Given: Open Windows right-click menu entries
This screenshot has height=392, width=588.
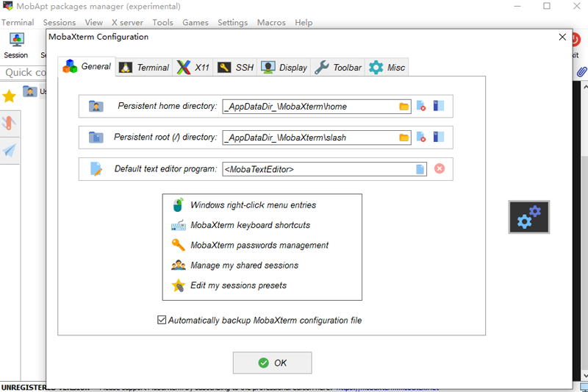Looking at the screenshot, I should pyautogui.click(x=253, y=205).
